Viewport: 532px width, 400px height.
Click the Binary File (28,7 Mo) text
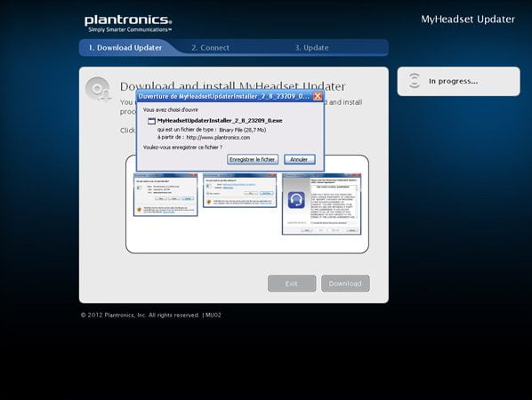click(243, 130)
